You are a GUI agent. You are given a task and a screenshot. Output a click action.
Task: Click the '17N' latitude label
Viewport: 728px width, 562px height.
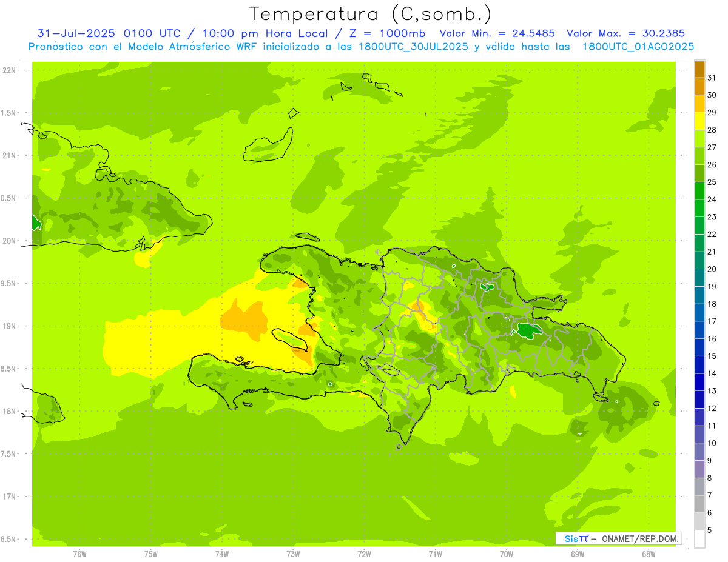click(x=9, y=497)
